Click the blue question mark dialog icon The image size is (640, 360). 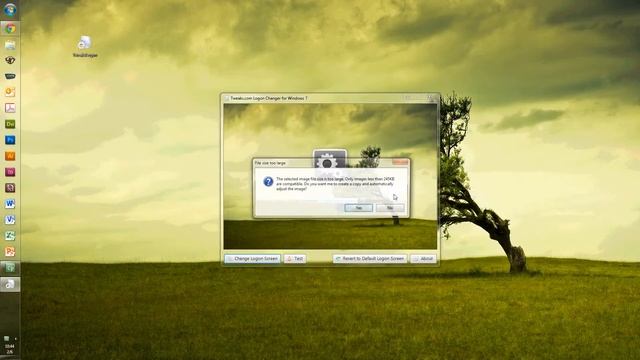coord(268,182)
